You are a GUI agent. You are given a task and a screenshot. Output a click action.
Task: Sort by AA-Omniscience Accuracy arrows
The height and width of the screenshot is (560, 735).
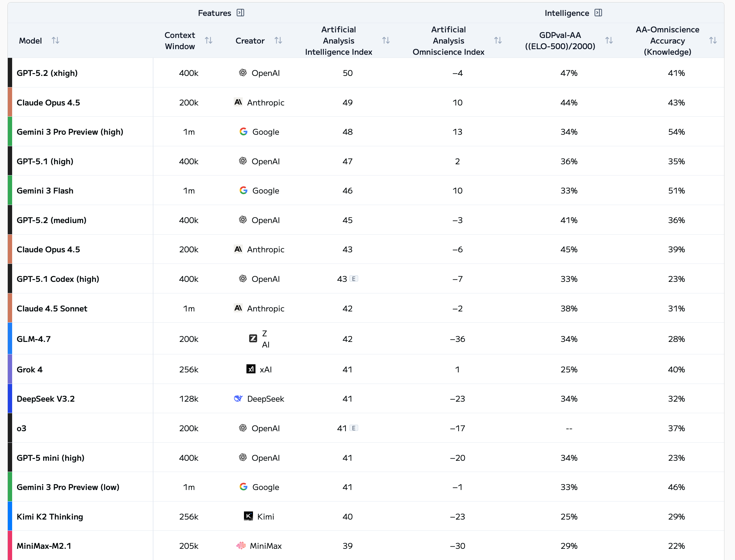pos(713,40)
